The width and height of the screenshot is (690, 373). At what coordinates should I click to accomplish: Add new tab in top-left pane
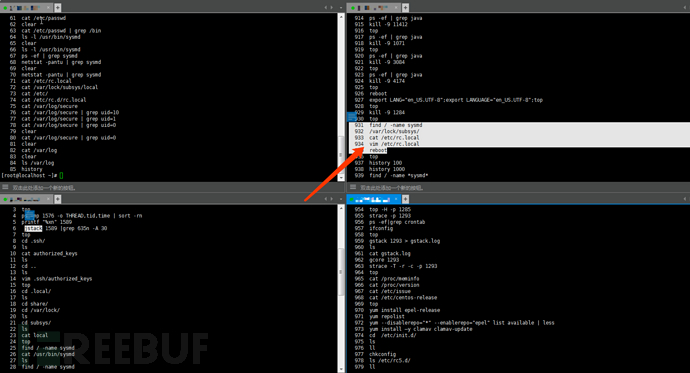point(58,7)
